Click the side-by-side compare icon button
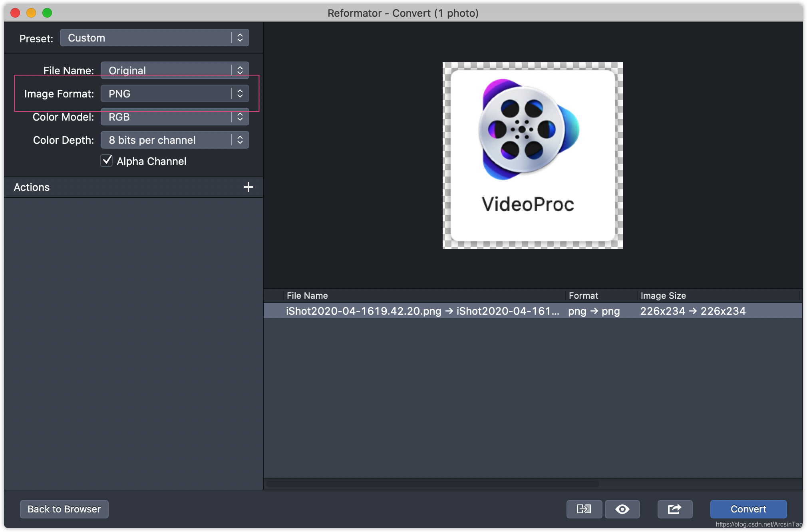 coord(584,509)
